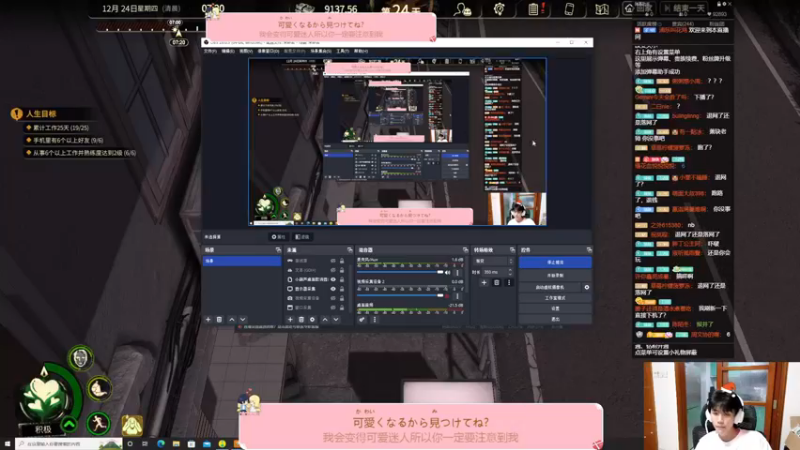Toggle visibility of 窗口采集 source
This screenshot has width=800, height=450.
pos(333,308)
